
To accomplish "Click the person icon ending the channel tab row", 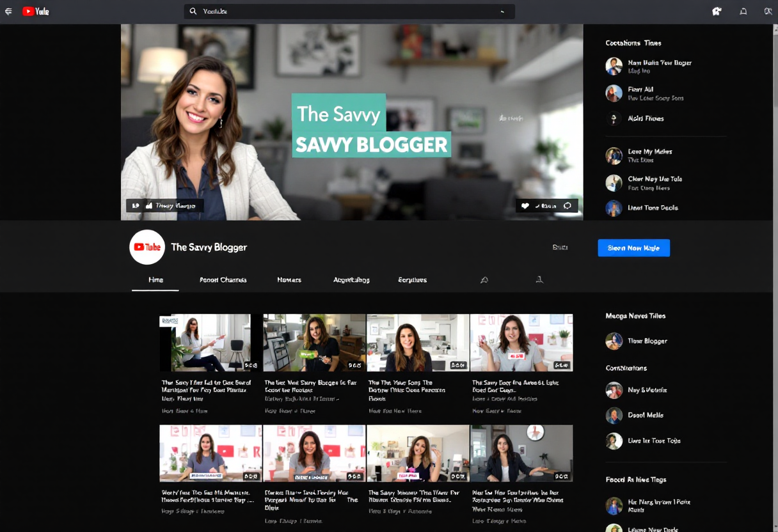I will coord(539,279).
